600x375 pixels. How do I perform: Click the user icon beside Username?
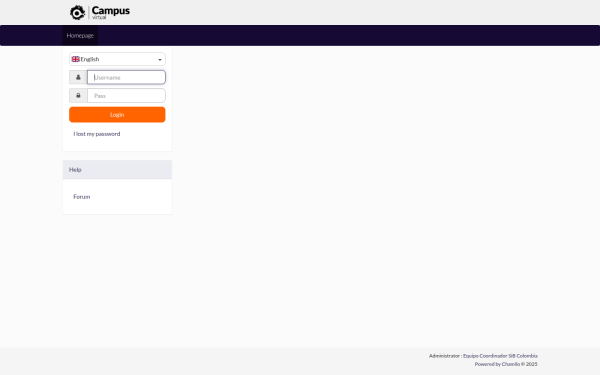coord(78,77)
